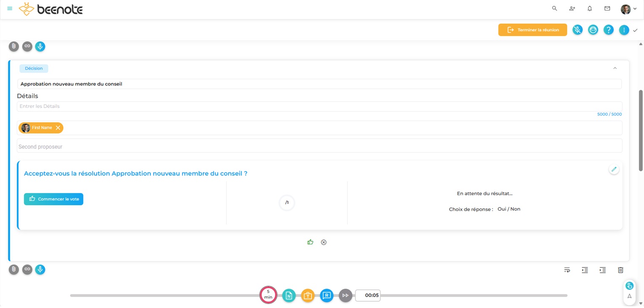Click the Décision tag label
Viewport: 644px width, 308px height.
point(34,68)
